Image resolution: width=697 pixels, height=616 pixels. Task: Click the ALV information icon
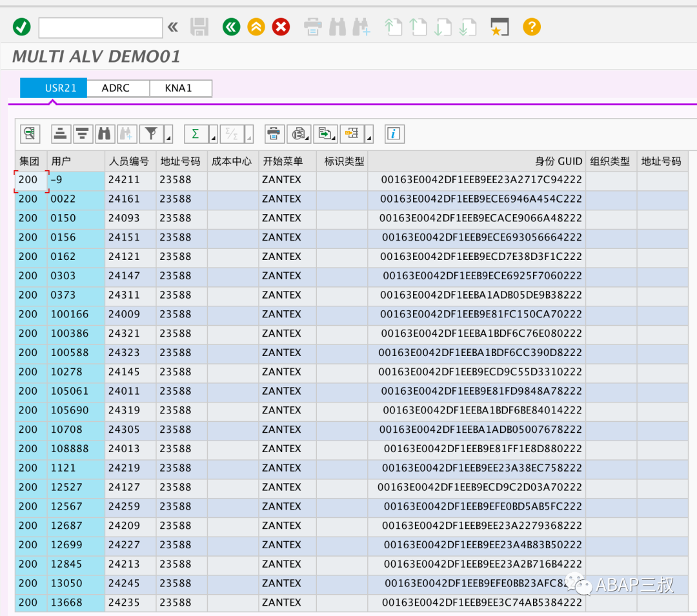[x=394, y=134]
